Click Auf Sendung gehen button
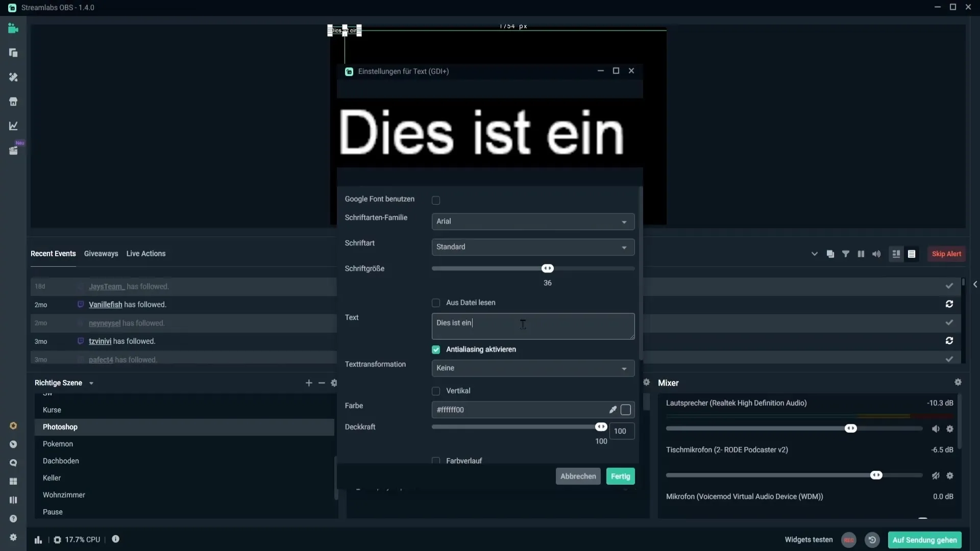 tap(925, 540)
